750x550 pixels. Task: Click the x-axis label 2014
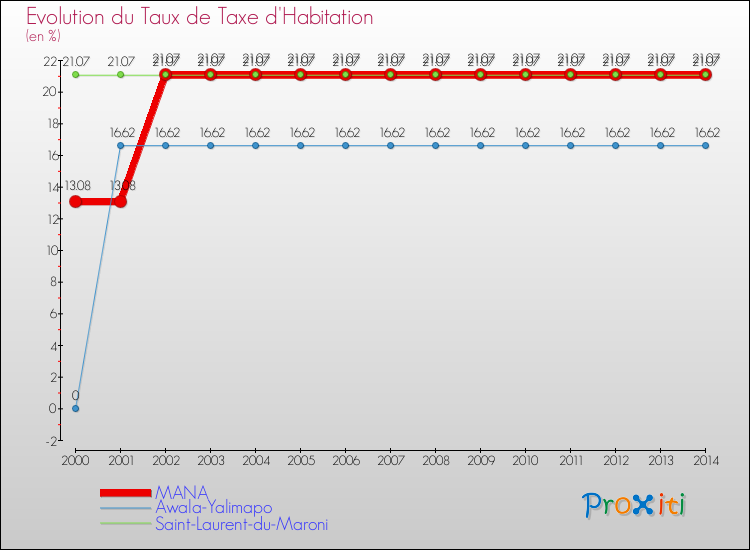[706, 461]
